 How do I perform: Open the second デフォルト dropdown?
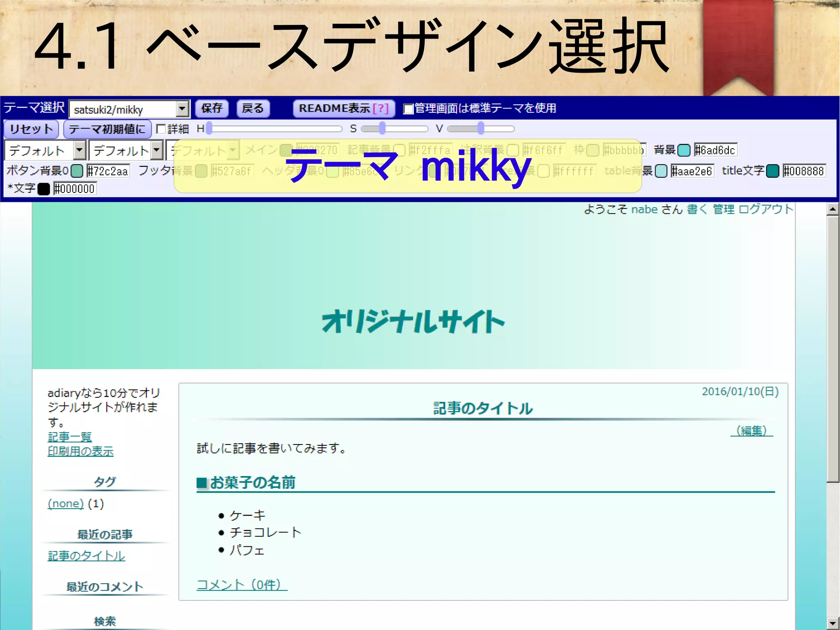[x=126, y=150]
